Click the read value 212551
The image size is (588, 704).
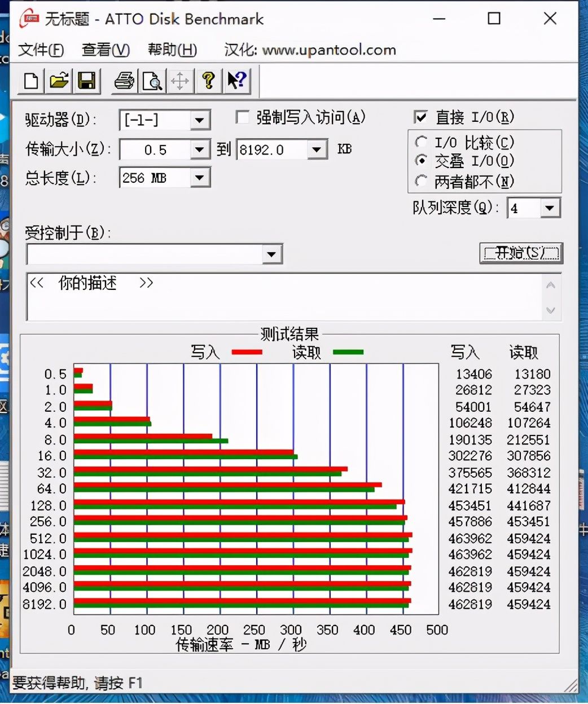pyautogui.click(x=529, y=440)
